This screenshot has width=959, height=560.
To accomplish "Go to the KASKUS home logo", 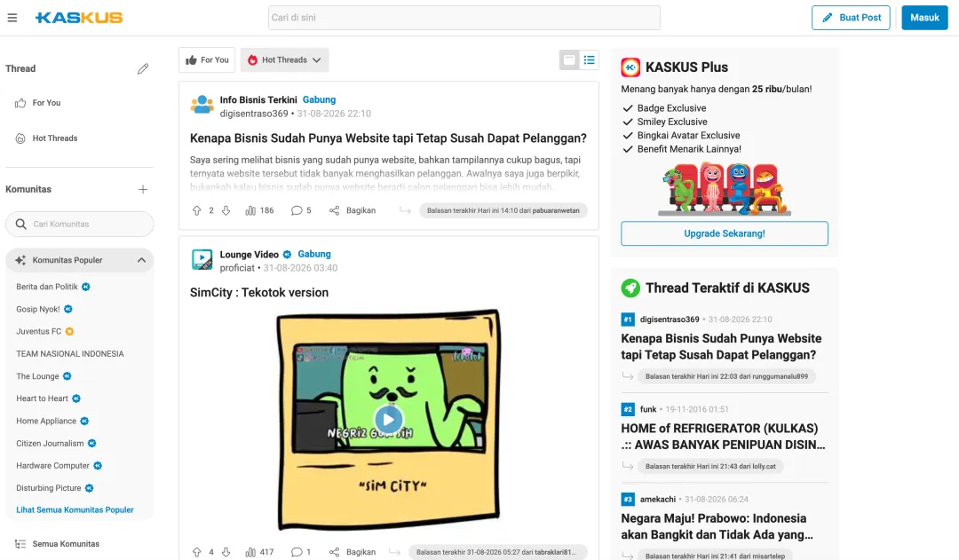I will point(79,18).
